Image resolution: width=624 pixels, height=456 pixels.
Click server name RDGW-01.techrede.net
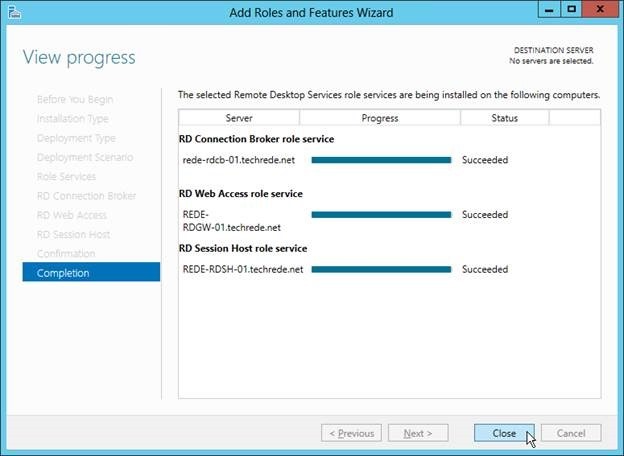232,228
